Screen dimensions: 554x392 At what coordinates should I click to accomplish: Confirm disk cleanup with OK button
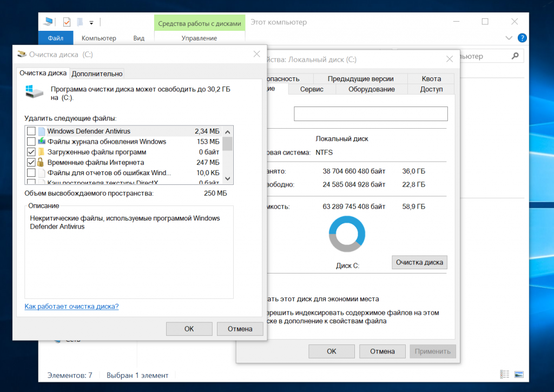pyautogui.click(x=189, y=329)
